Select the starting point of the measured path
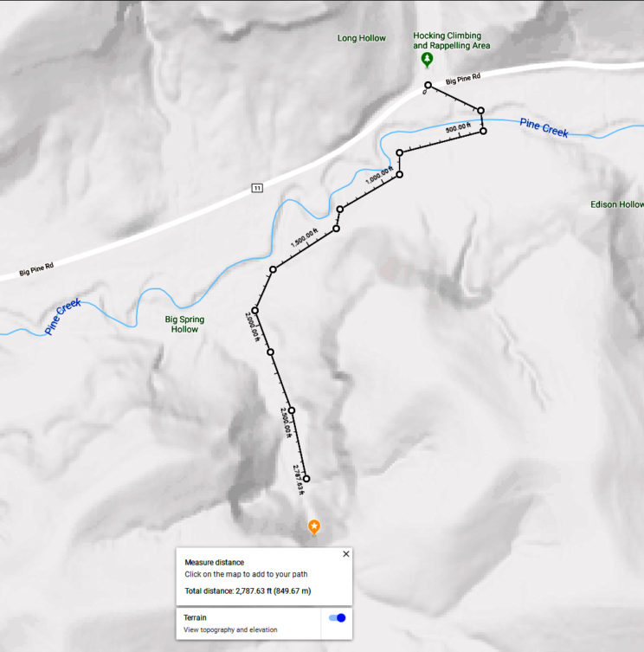 (428, 85)
